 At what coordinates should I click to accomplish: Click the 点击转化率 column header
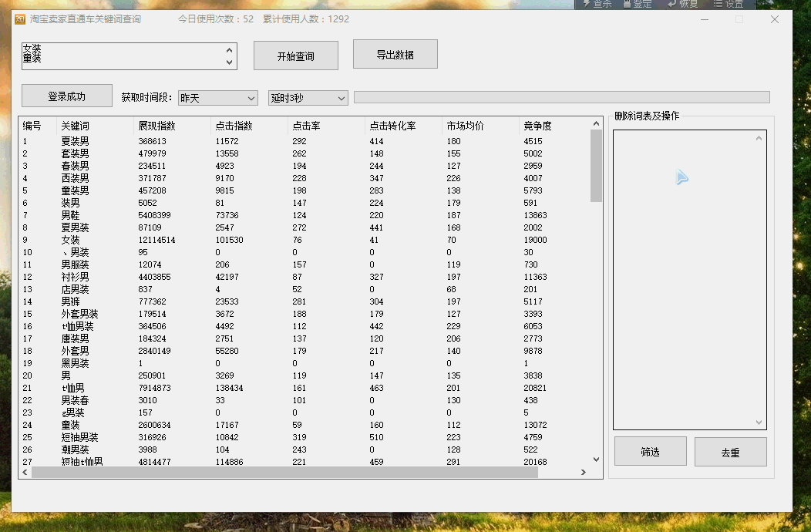click(x=392, y=126)
